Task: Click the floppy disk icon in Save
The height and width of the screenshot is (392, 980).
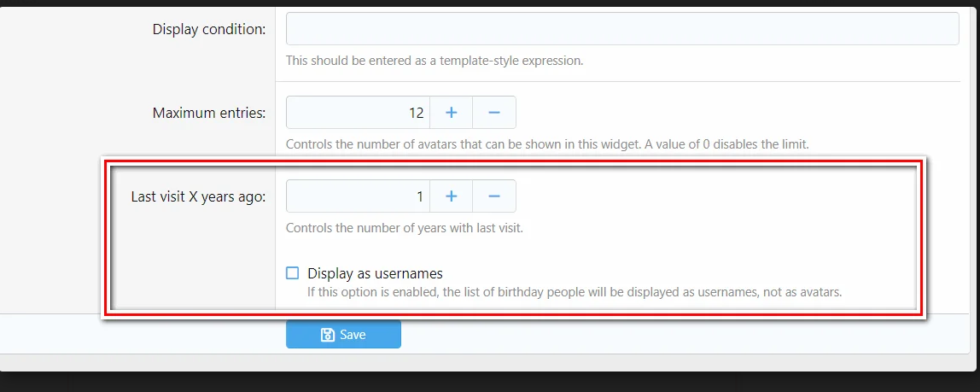Action: pos(327,335)
